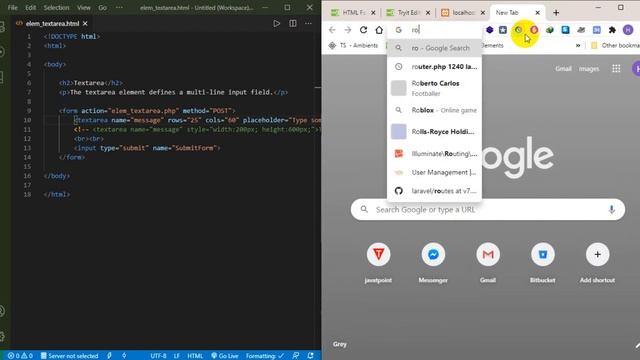Select router.php 1240 history suggestion
640x360 pixels.
(434, 67)
